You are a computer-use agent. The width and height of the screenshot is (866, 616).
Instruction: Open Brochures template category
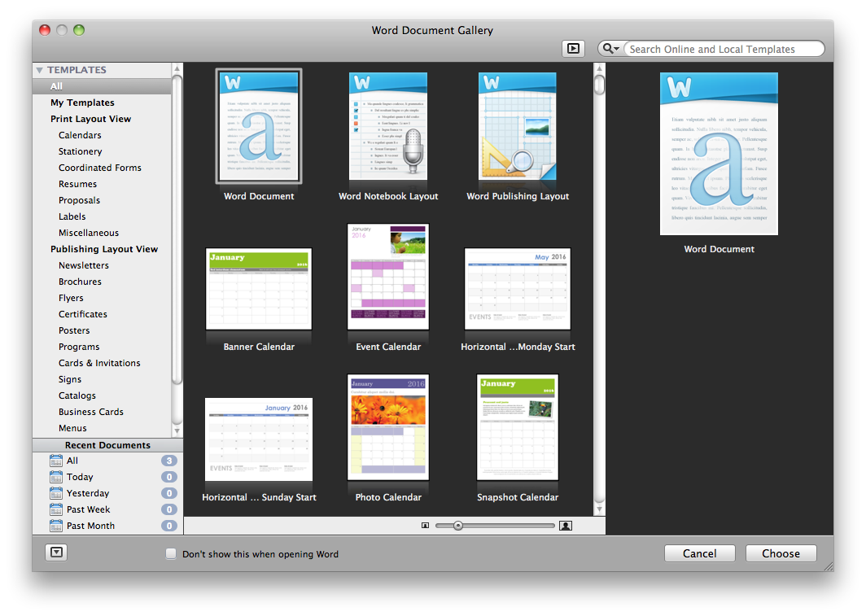(80, 282)
